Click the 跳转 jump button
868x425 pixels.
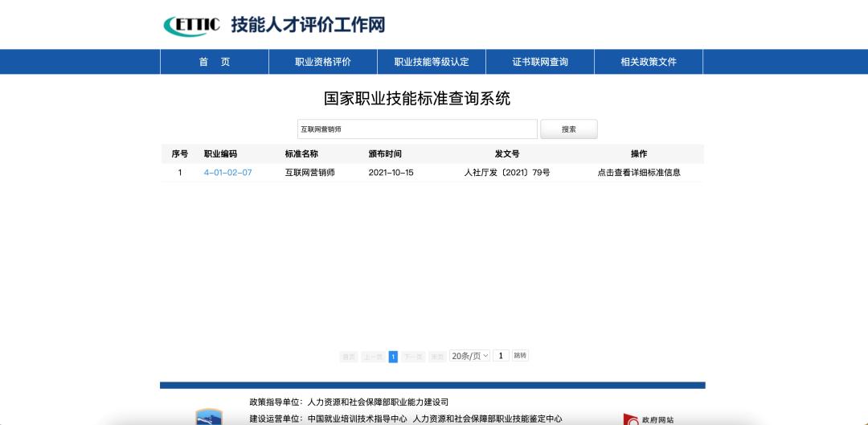coord(520,356)
